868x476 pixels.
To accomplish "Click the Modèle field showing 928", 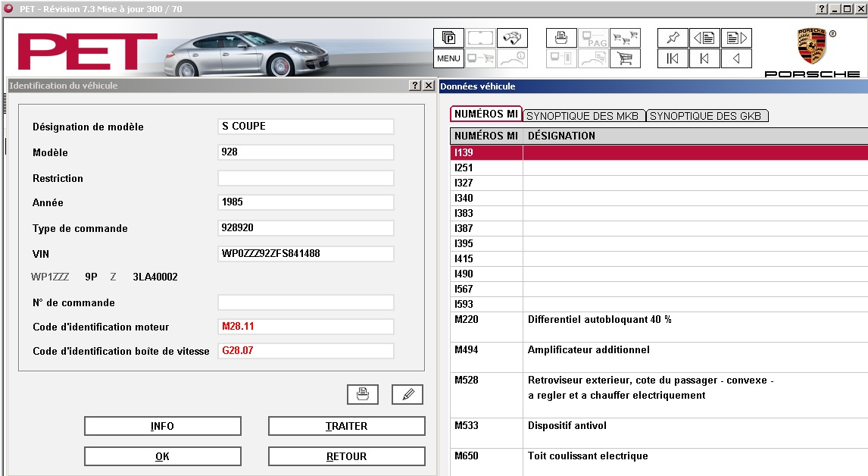I will point(305,152).
